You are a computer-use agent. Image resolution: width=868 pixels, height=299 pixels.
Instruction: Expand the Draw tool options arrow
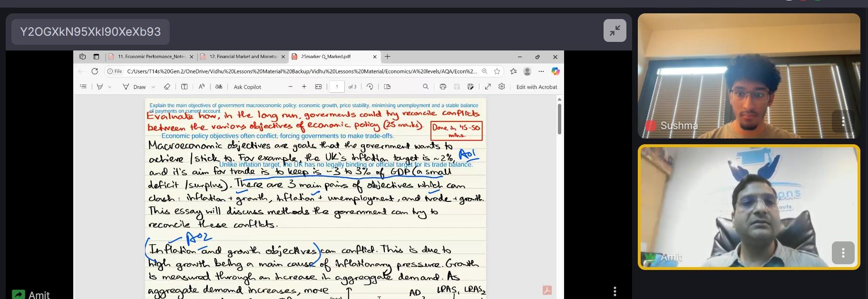tap(153, 87)
